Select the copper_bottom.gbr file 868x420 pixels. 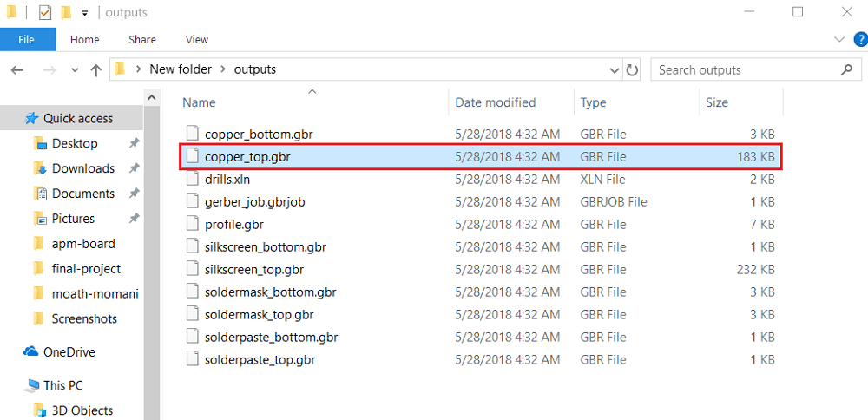(480, 134)
